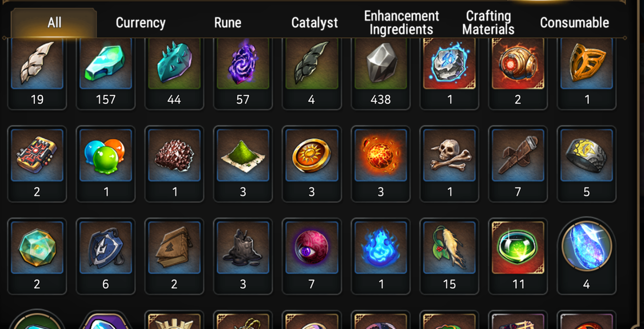Image resolution: width=644 pixels, height=329 pixels.
Task: Pick the blue flame item
Action: point(380,256)
